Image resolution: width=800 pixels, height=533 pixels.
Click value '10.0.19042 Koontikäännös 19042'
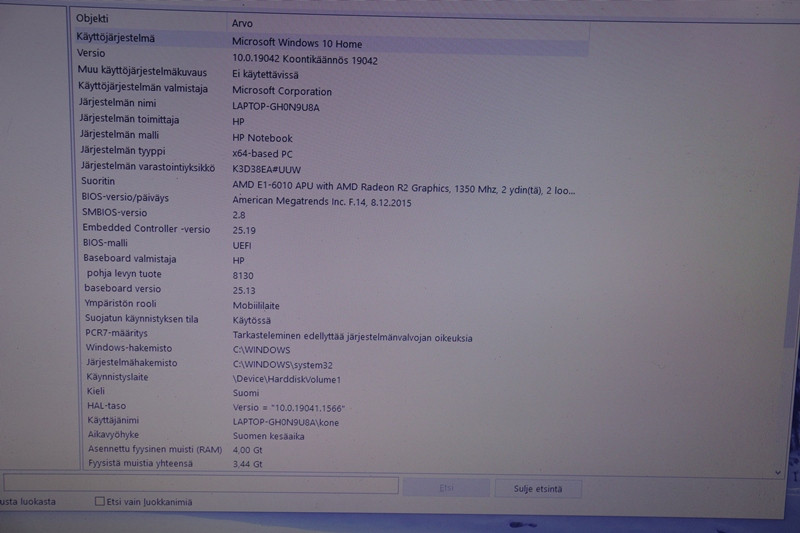tap(305, 59)
